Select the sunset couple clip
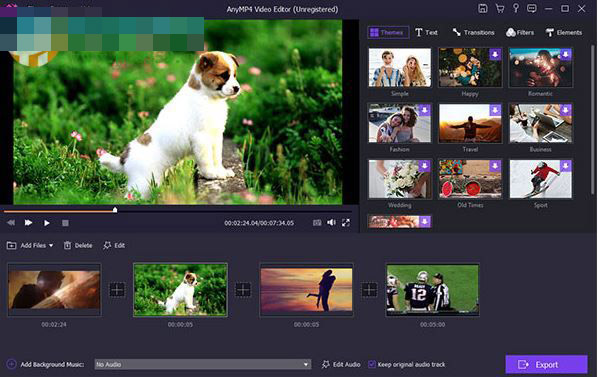The width and height of the screenshot is (598, 377). (x=306, y=290)
